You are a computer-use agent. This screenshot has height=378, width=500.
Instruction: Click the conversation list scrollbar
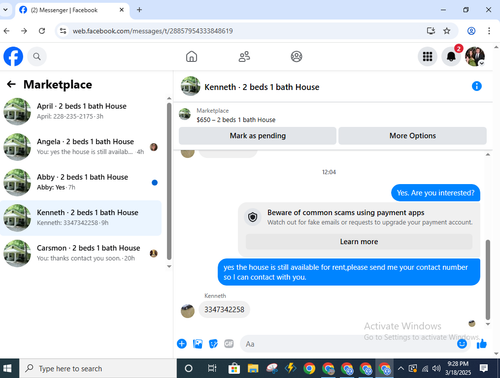[x=169, y=181]
